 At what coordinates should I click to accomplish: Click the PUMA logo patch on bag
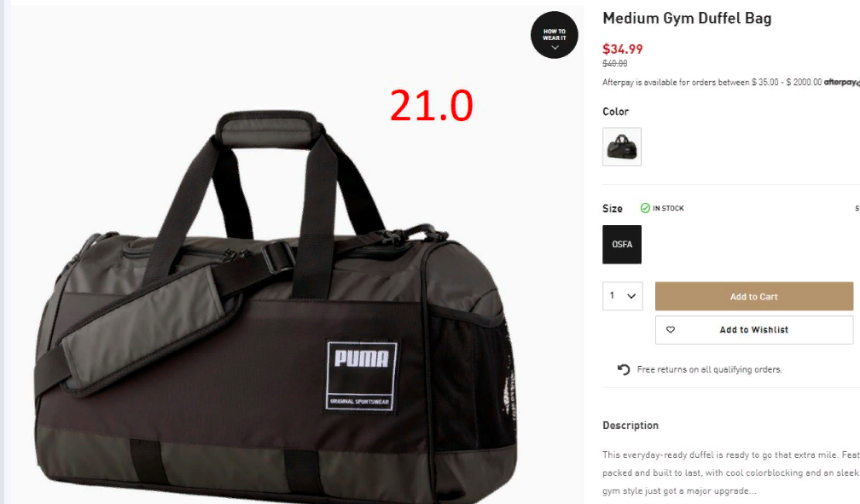361,375
